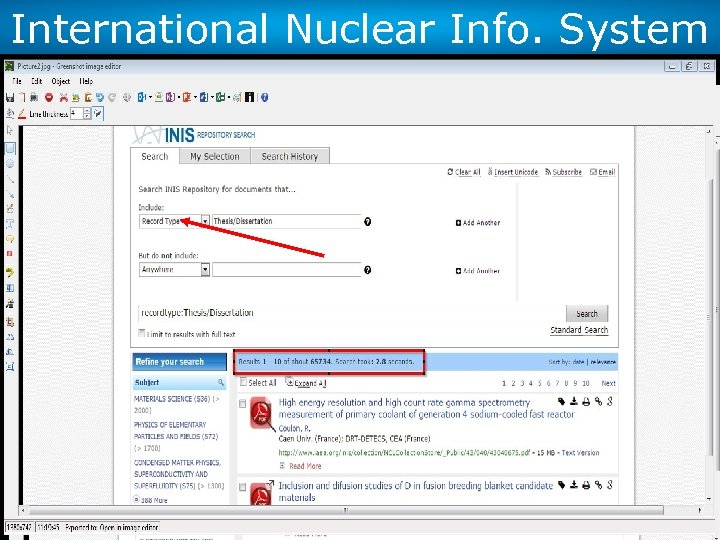Select the Draw arrow tool
The image size is (720, 540).
(x=10, y=194)
